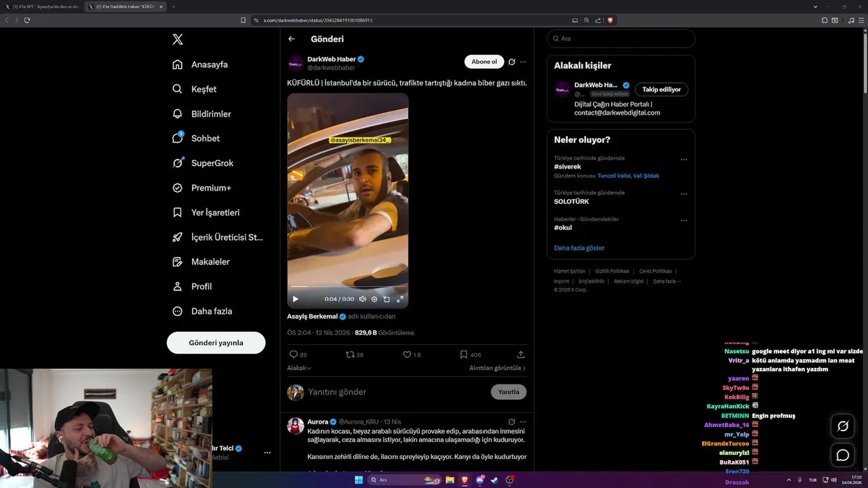Open options for #okul trend
This screenshot has height=488, width=868.
tap(684, 221)
